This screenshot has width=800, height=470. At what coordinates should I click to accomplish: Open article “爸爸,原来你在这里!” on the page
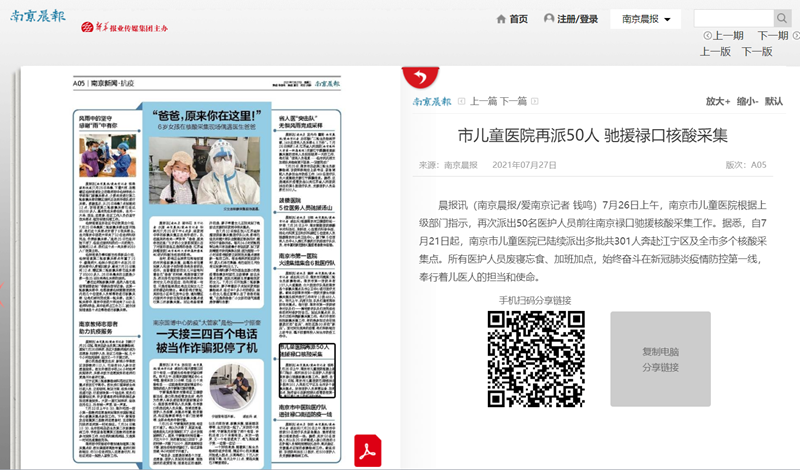207,116
